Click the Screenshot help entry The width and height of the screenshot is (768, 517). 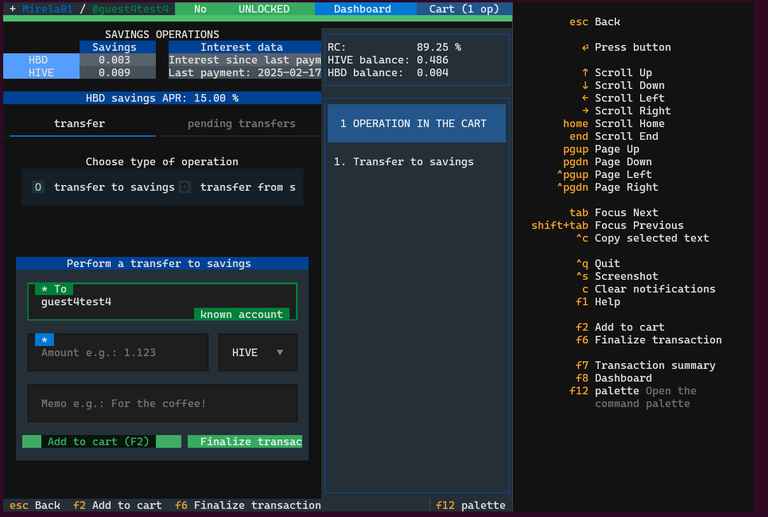[x=617, y=276]
